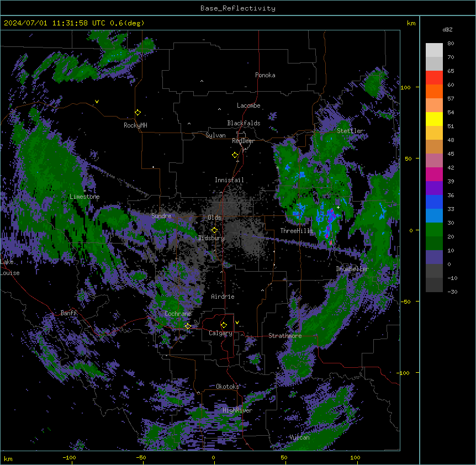Click the Sundre label

pos(161,216)
